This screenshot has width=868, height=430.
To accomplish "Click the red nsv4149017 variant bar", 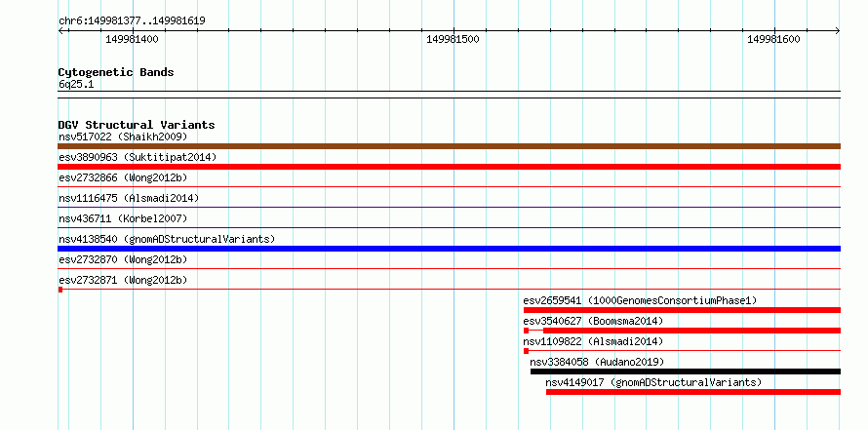I will 693,392.
